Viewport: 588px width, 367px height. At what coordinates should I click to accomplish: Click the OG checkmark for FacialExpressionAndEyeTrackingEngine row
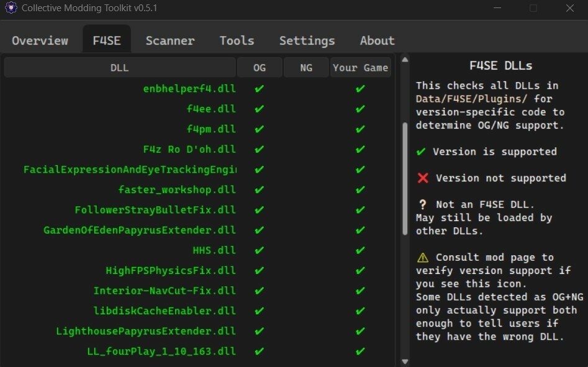tap(259, 170)
